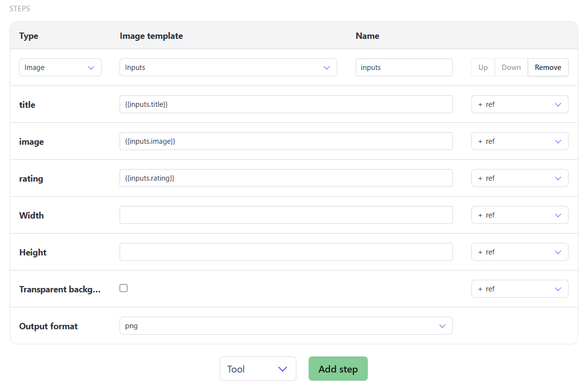Open the Output format dropdown showing png

pyautogui.click(x=286, y=326)
